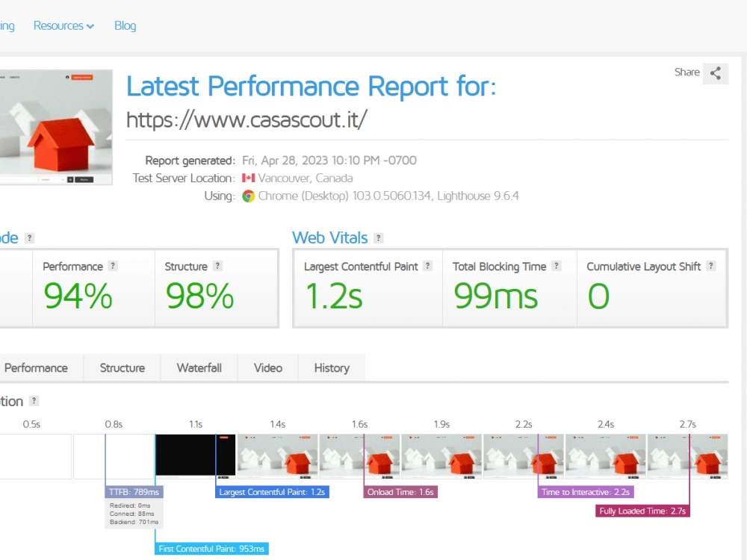The image size is (747, 560).
Task: Click the filmstrip frame under 1.4s
Action: [278, 456]
